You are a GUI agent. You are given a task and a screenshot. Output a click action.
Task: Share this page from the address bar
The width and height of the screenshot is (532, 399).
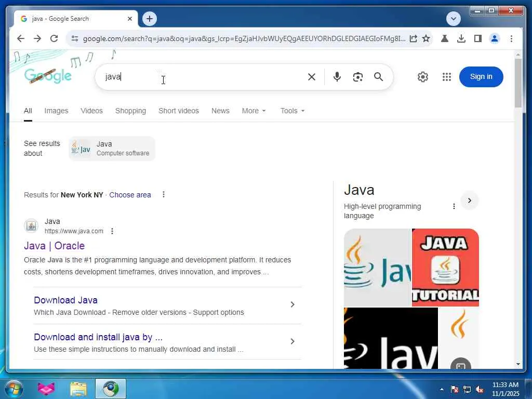413,38
